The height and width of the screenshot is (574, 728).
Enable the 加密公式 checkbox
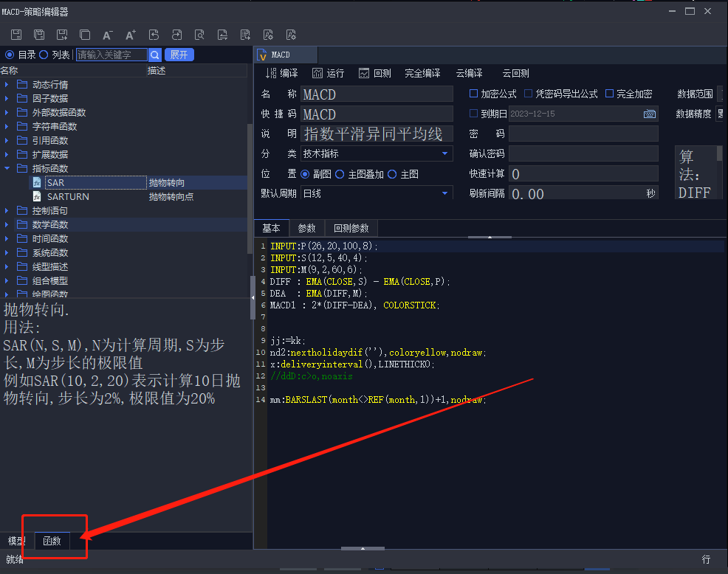point(473,94)
